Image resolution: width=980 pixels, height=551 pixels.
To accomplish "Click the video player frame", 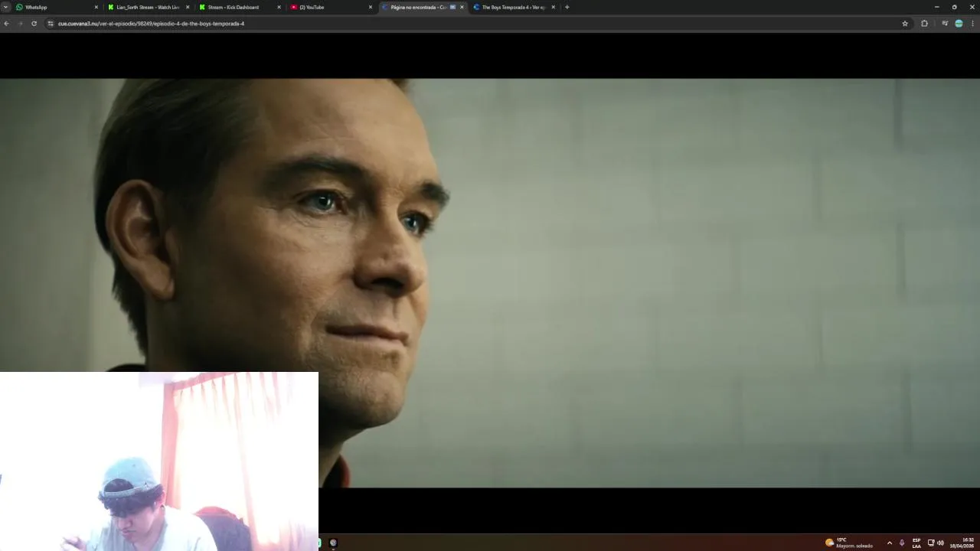I will click(490, 283).
